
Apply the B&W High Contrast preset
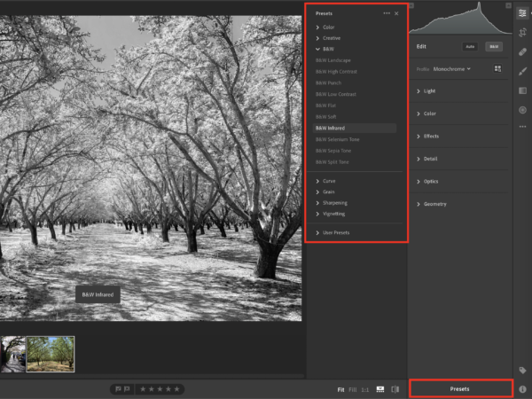[336, 72]
